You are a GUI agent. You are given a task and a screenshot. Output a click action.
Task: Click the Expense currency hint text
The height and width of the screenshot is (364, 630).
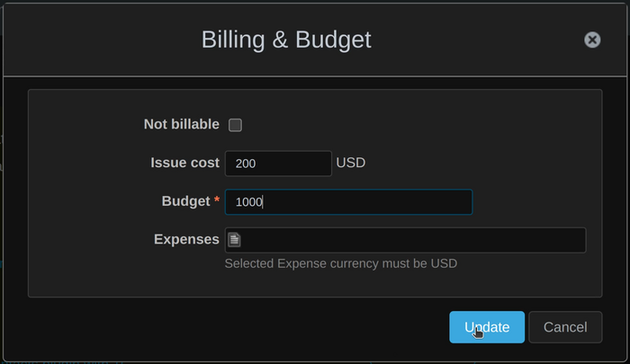(x=340, y=263)
